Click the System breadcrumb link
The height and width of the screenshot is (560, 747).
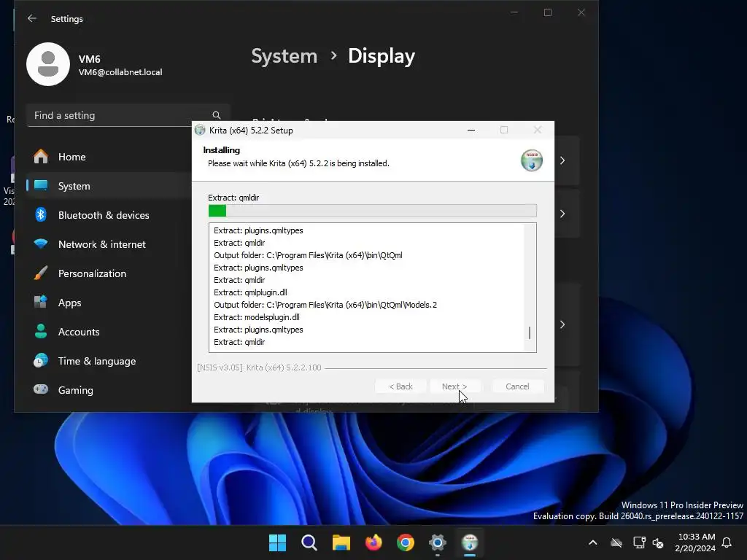point(284,56)
